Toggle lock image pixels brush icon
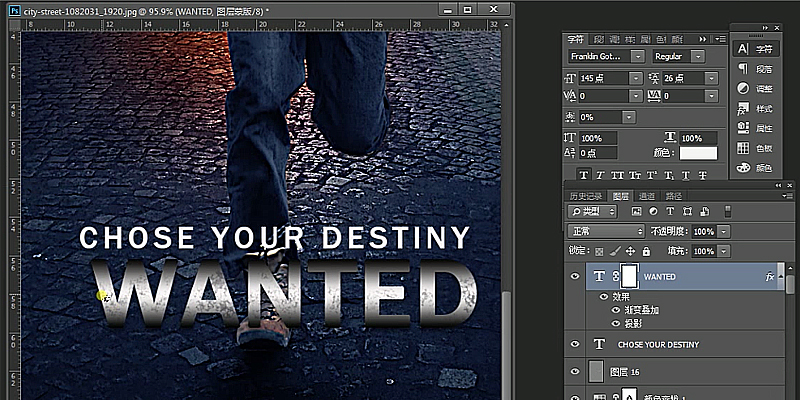 point(615,251)
